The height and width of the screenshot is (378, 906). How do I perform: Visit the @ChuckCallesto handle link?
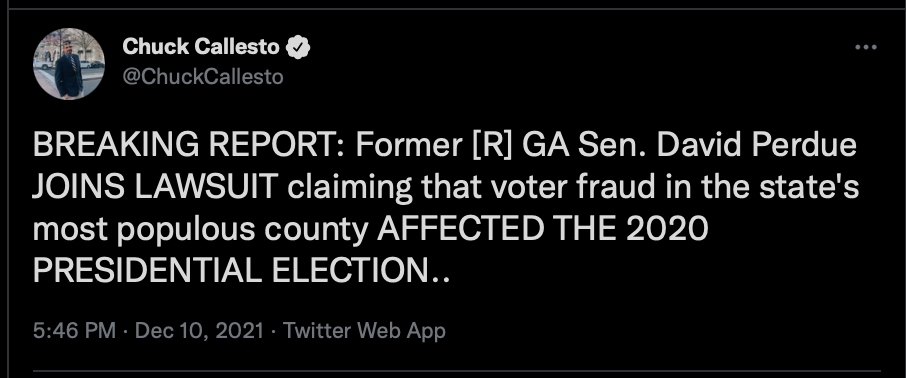203,77
